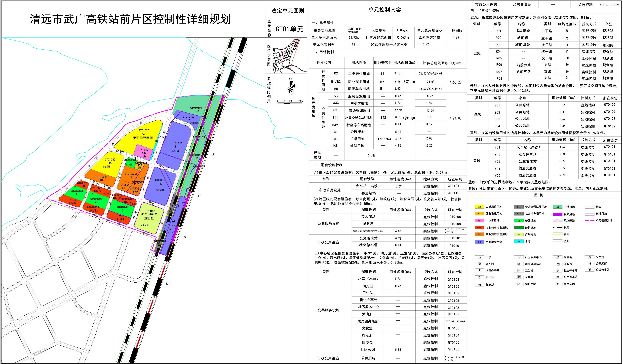
Task: Click the 规划道路 road legend symbol
Action: click(x=557, y=221)
